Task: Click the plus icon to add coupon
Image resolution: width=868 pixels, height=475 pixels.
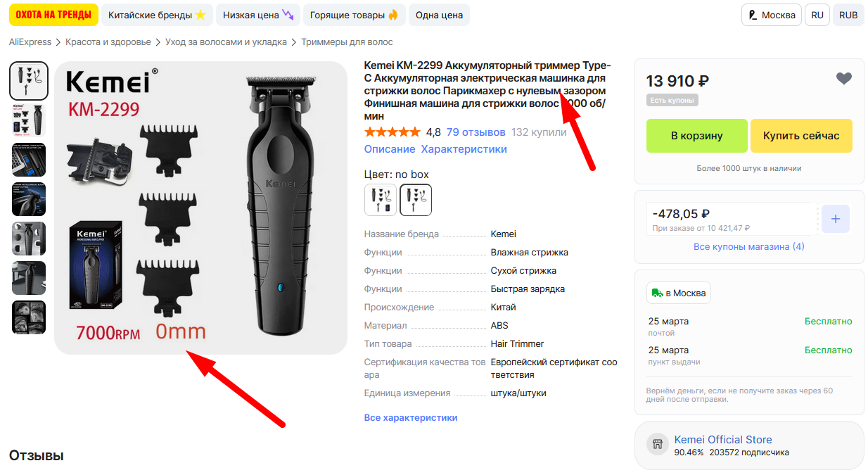Action: pos(836,219)
